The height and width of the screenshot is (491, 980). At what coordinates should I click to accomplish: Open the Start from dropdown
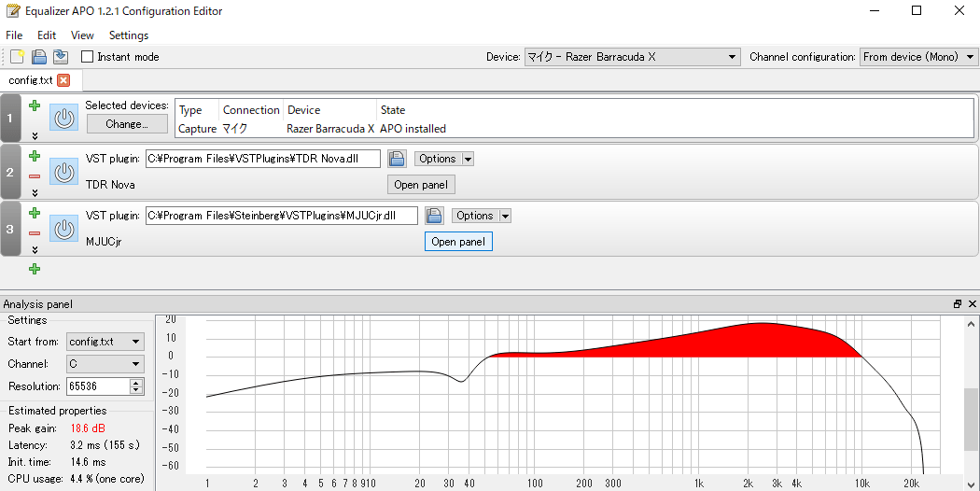click(105, 342)
